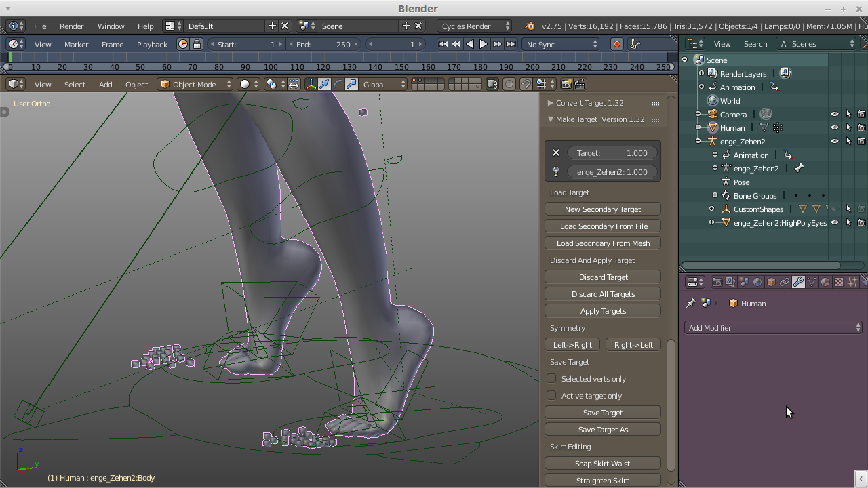The height and width of the screenshot is (488, 868).
Task: Open the Particles properties tab
Action: click(852, 282)
